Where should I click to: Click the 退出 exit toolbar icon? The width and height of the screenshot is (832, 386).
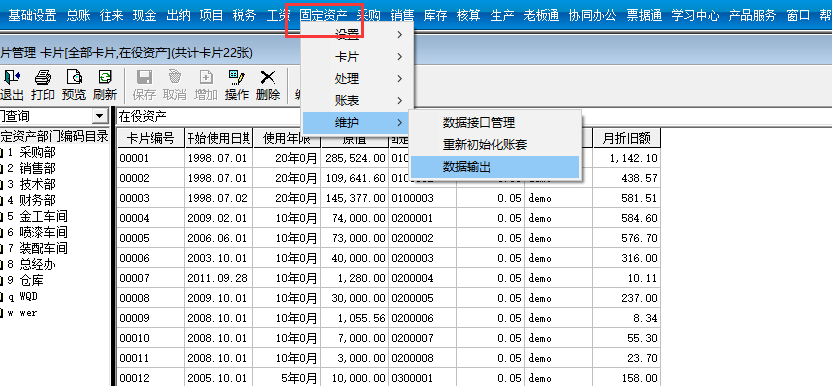11,85
